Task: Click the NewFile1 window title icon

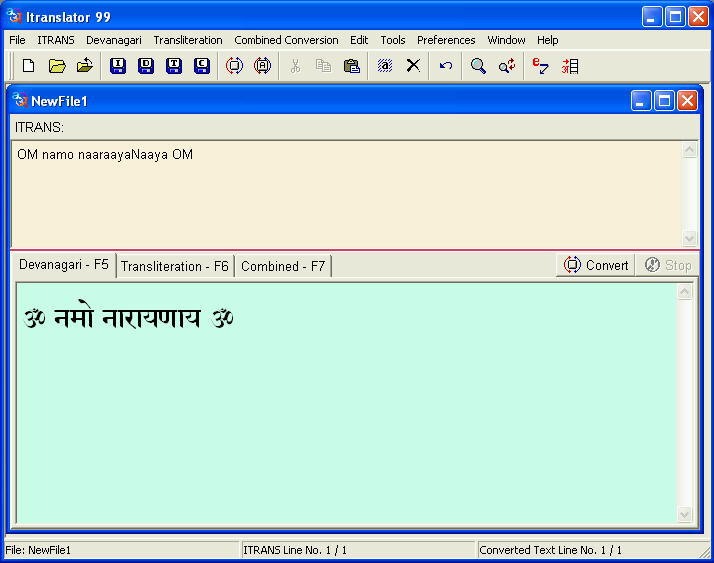Action: click(x=20, y=99)
